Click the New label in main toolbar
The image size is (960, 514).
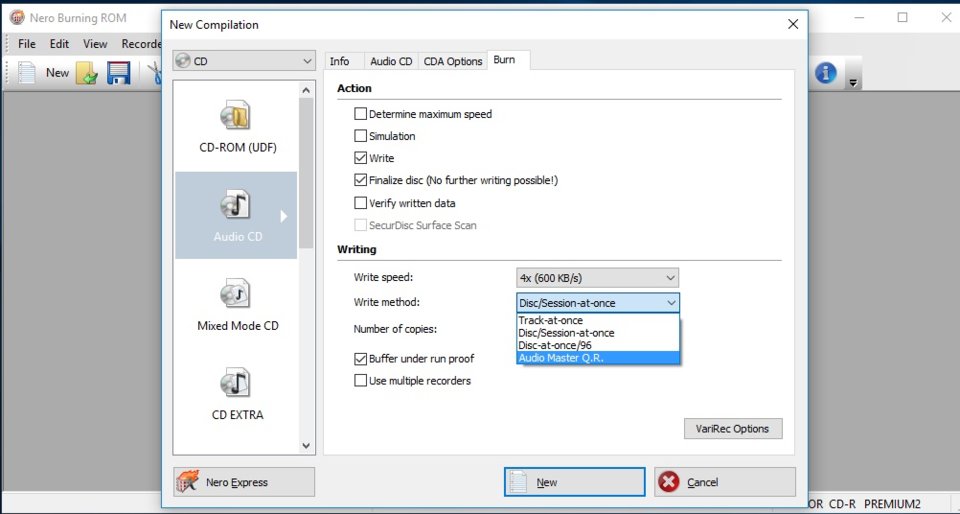point(58,73)
